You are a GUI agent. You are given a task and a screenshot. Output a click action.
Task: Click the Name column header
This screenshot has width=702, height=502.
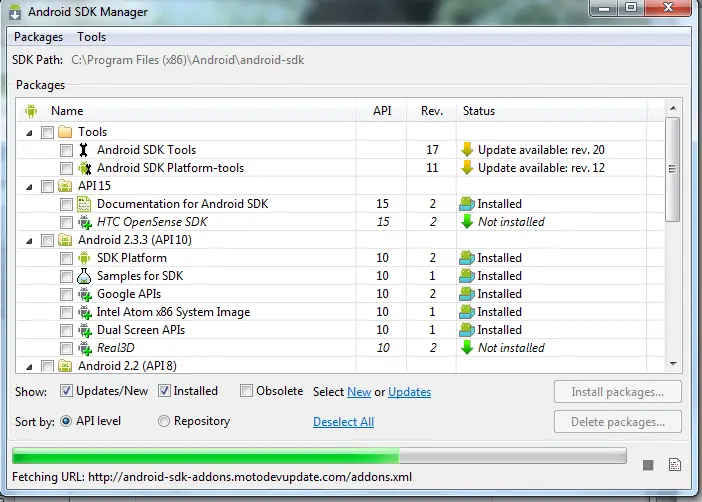point(186,111)
